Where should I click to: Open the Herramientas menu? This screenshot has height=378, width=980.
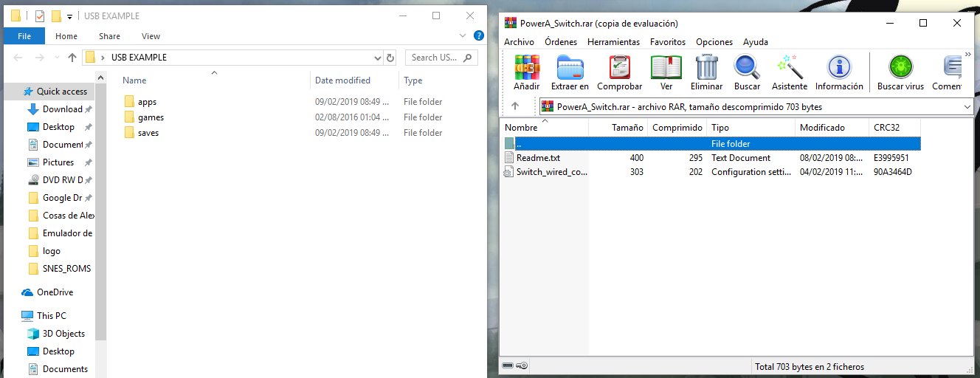pyautogui.click(x=614, y=42)
